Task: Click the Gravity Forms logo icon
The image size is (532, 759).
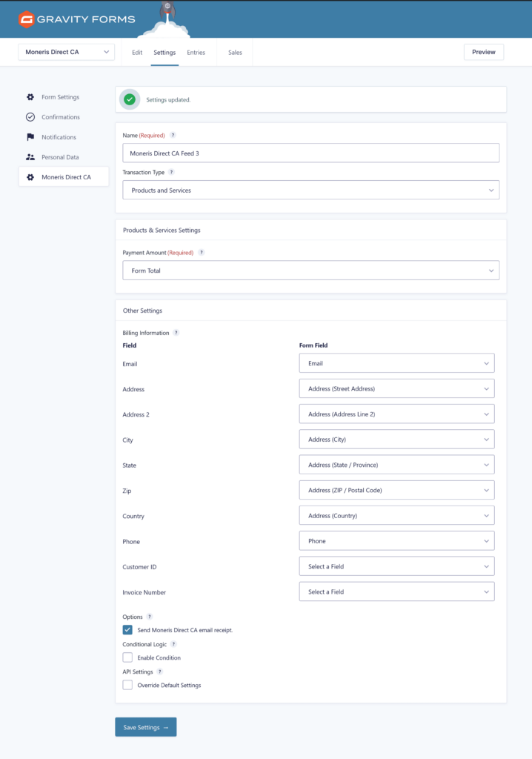Action: [26, 19]
